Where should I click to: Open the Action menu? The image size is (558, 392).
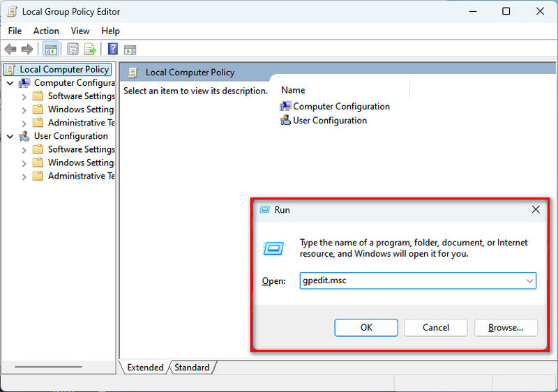(46, 31)
